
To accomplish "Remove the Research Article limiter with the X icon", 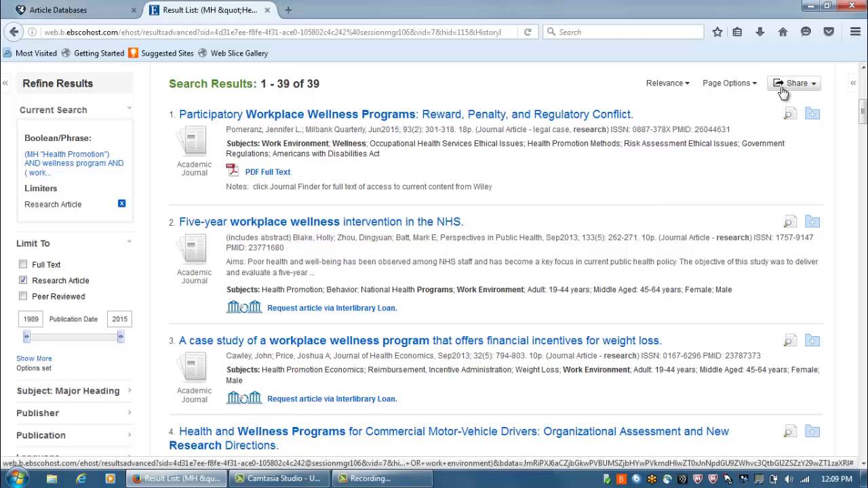I will (x=121, y=203).
